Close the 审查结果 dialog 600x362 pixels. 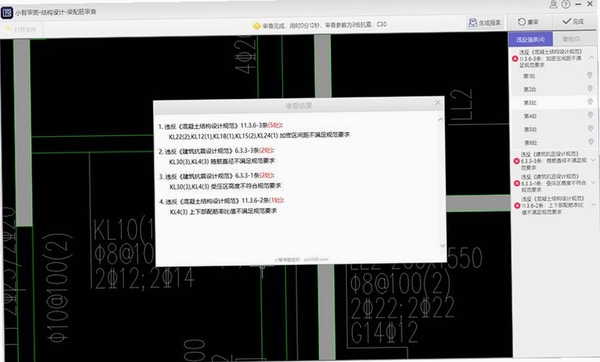(x=438, y=103)
